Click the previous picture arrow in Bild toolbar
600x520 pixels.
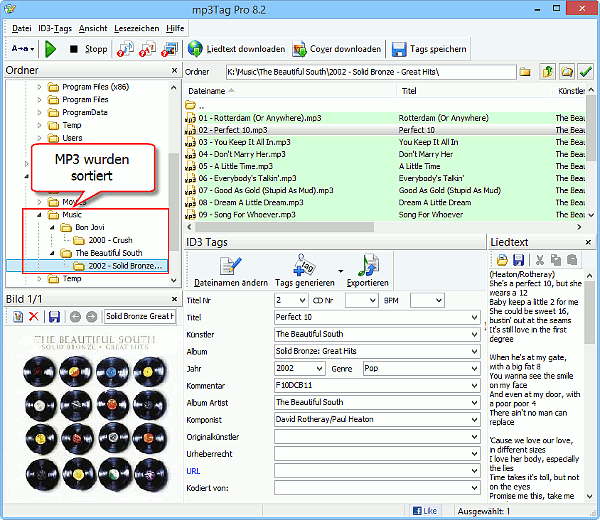75,317
